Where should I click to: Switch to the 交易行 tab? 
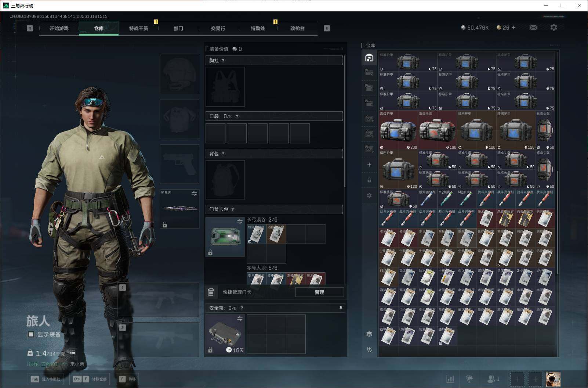click(218, 28)
